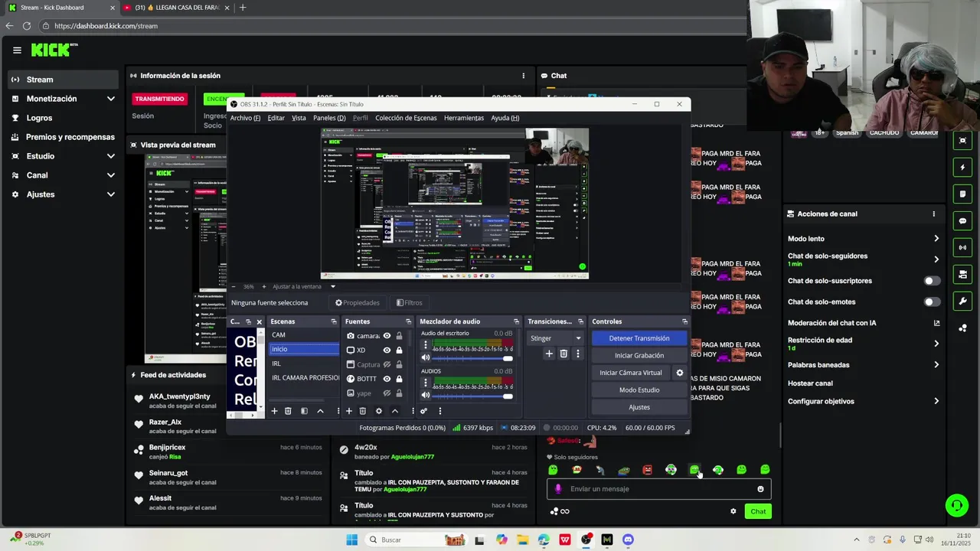Mute the Audio del escritorio speaker icon
980x551 pixels.
[426, 357]
